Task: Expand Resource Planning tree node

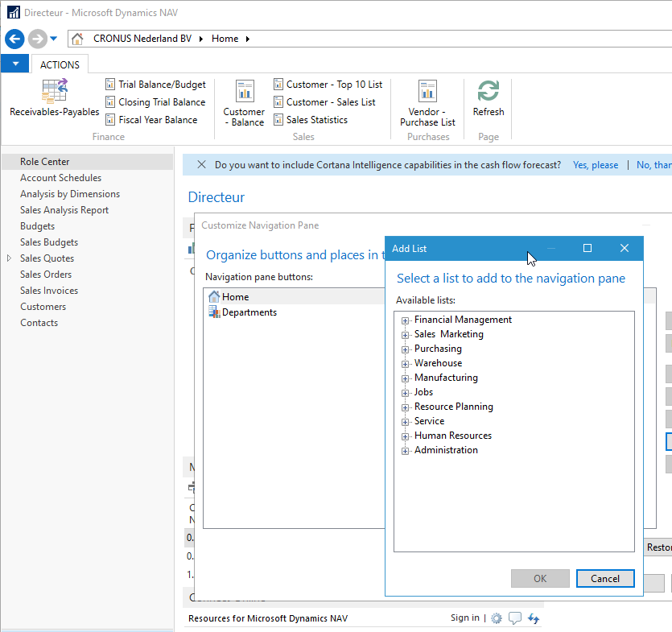Action: click(405, 407)
